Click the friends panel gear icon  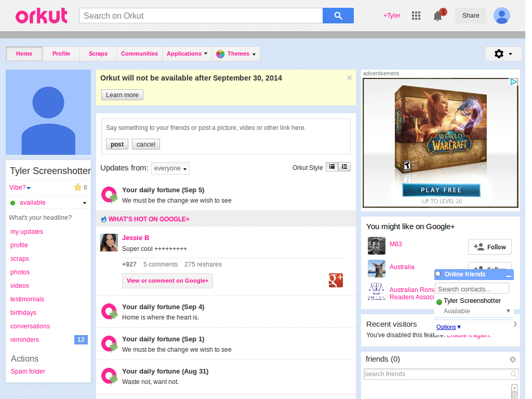513,360
